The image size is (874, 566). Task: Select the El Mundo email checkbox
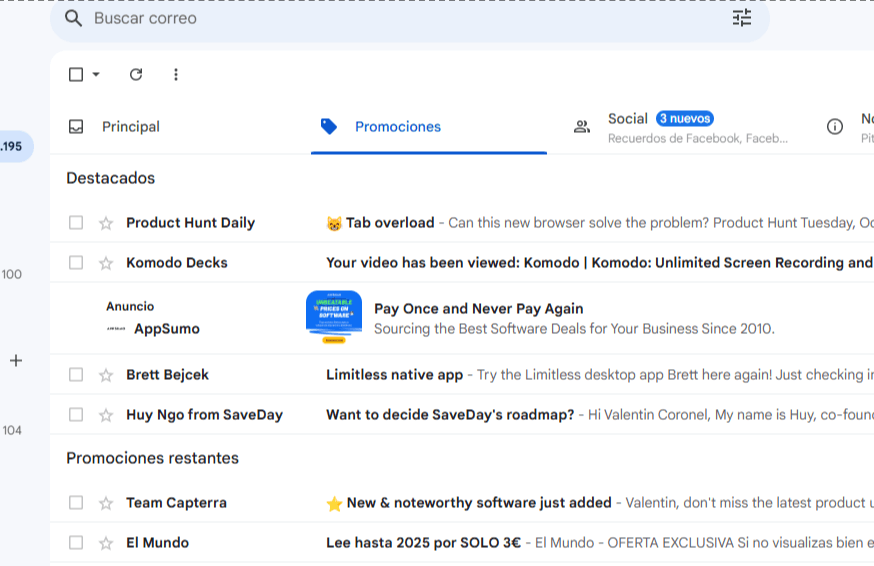point(76,543)
